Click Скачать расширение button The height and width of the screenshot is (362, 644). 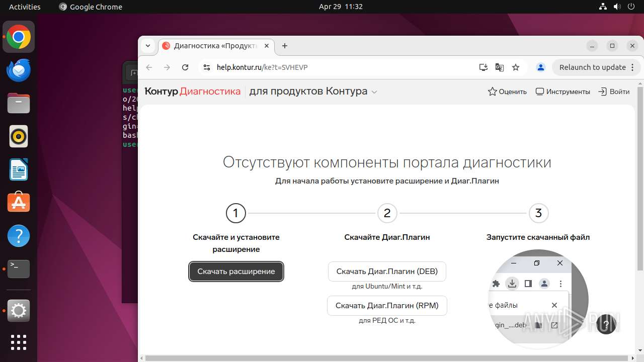(x=236, y=271)
